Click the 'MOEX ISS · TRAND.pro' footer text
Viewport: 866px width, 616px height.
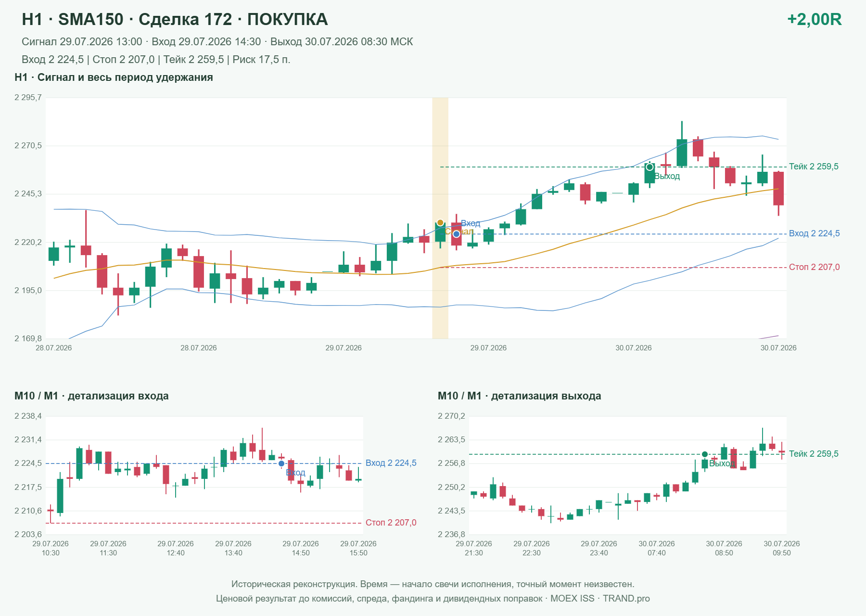coord(600,599)
